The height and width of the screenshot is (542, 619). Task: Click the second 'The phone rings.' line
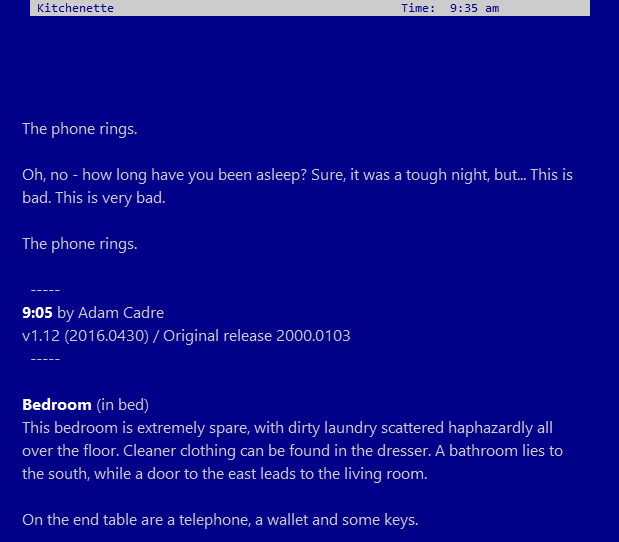(80, 244)
